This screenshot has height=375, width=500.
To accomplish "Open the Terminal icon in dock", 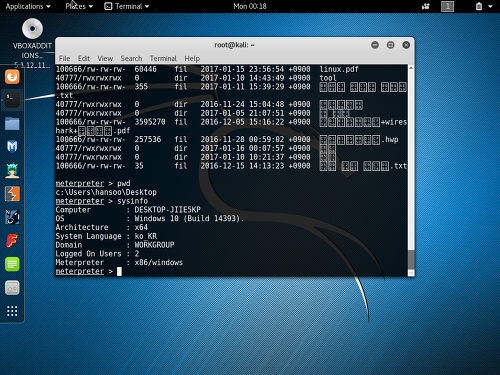I will [x=12, y=100].
